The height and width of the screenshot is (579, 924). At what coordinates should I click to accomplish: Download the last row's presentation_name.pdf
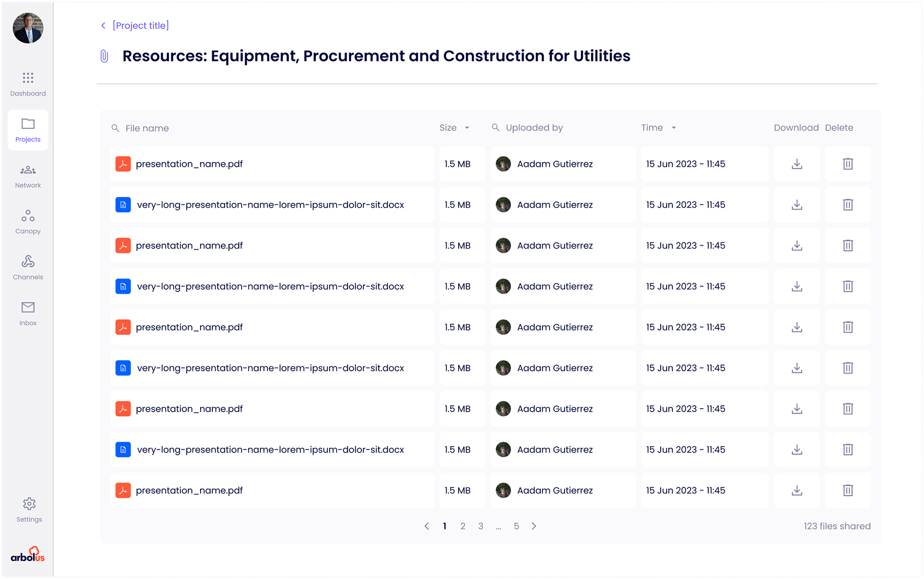797,491
